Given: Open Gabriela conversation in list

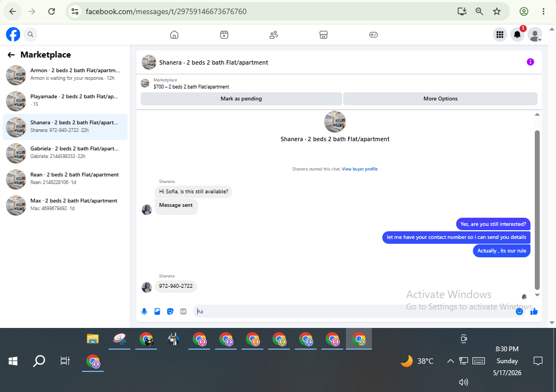Looking at the screenshot, I should [65, 153].
